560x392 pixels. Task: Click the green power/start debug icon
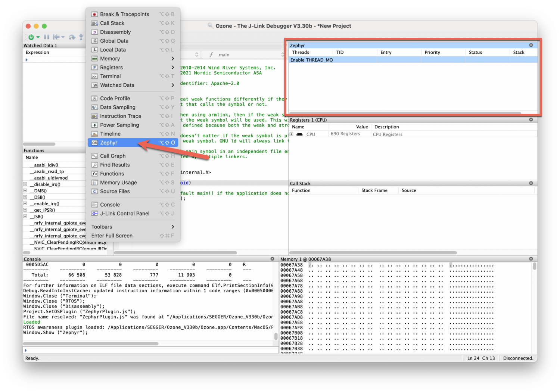31,37
